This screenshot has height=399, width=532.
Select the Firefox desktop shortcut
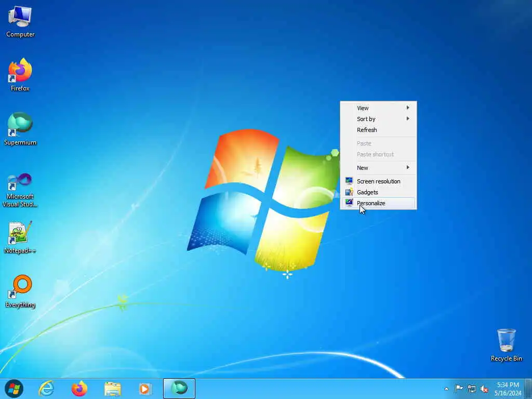[20, 75]
